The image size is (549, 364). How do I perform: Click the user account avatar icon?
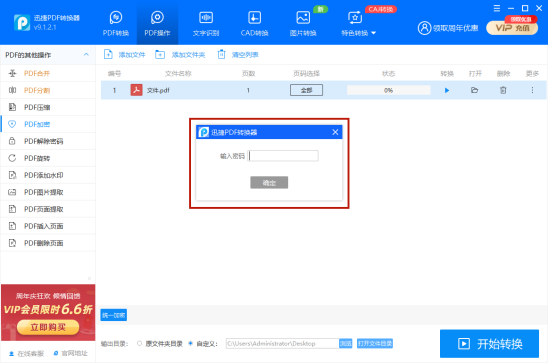click(x=424, y=28)
